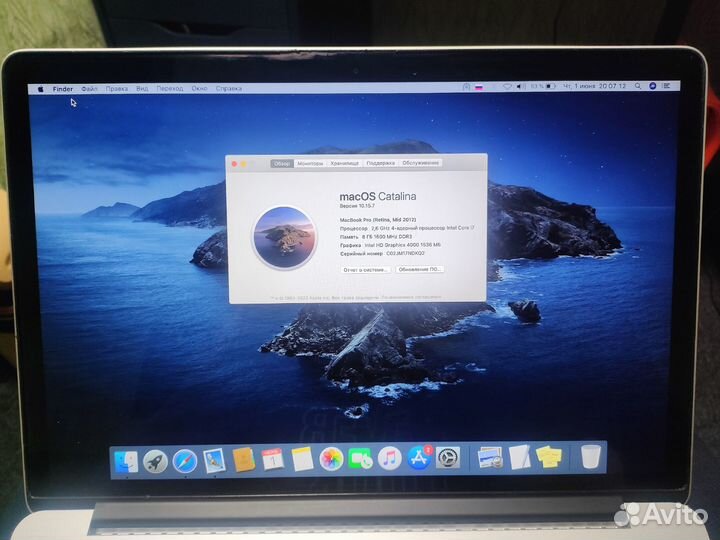
Task: Click the Графика Intel HD Graphics line
Action: pyautogui.click(x=390, y=245)
